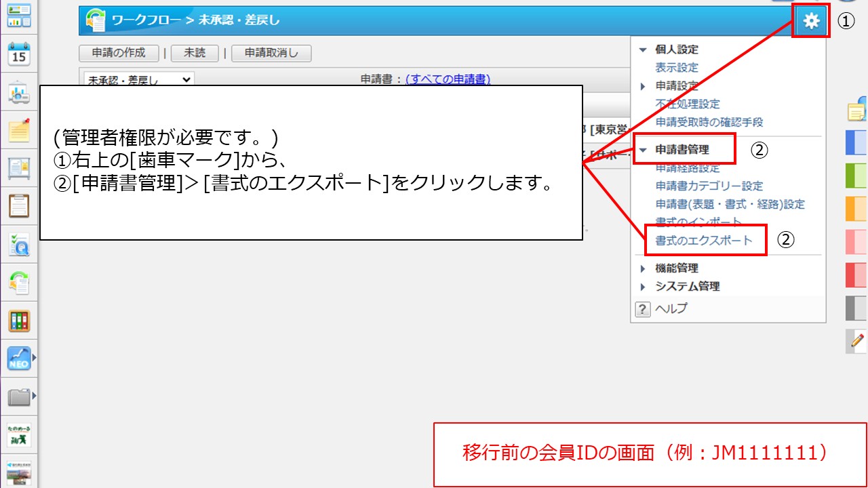This screenshot has width=868, height=488.
Task: Click the yellow sticky note sidebar icon
Action: coord(19,129)
